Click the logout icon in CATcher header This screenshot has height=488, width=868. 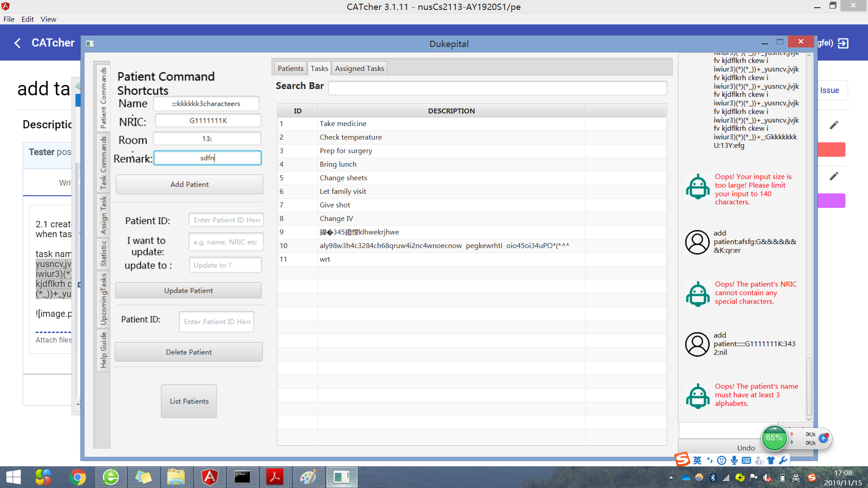pos(843,43)
